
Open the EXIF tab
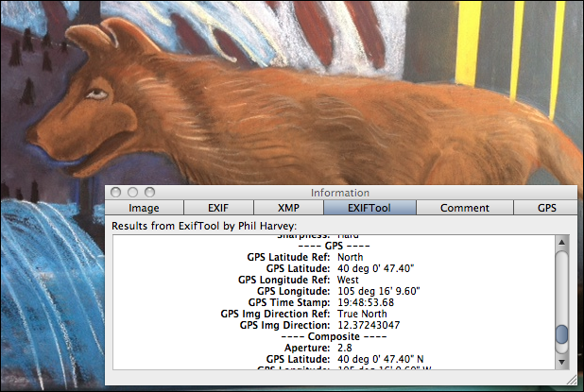coord(218,208)
